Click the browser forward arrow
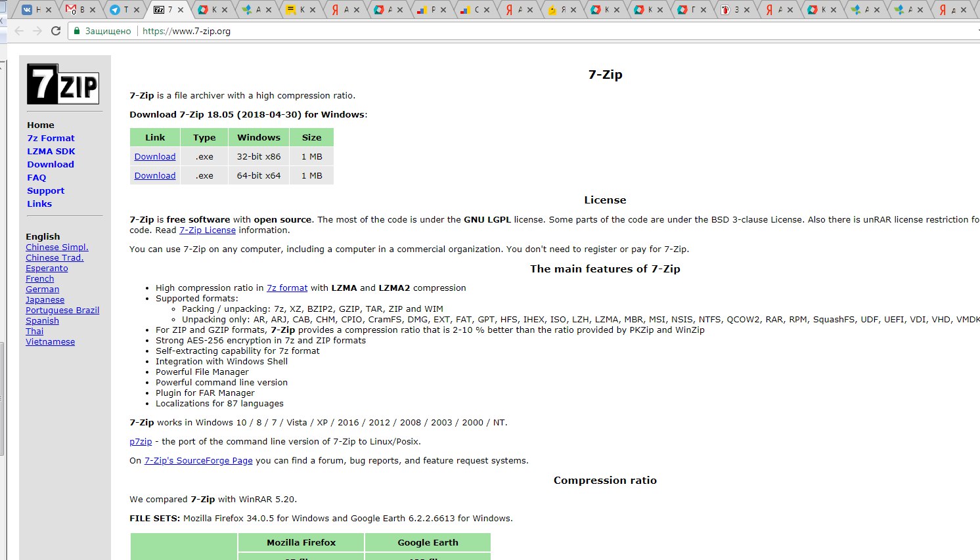980x560 pixels. [x=37, y=31]
